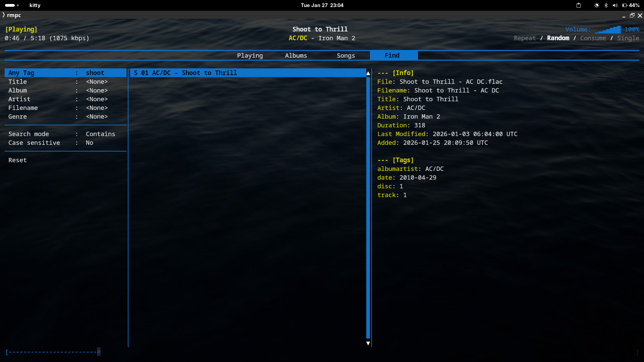Switch to the Albums tab
The width and height of the screenshot is (644, 362).
296,55
